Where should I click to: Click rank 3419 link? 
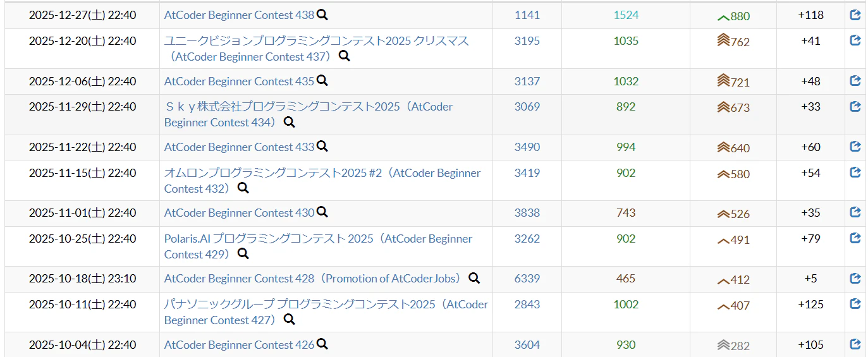527,172
